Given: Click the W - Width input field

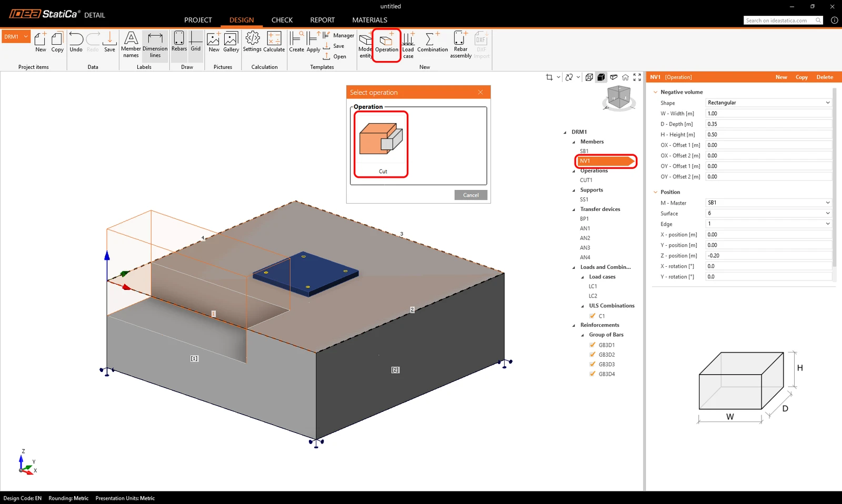Looking at the screenshot, I should click(768, 113).
